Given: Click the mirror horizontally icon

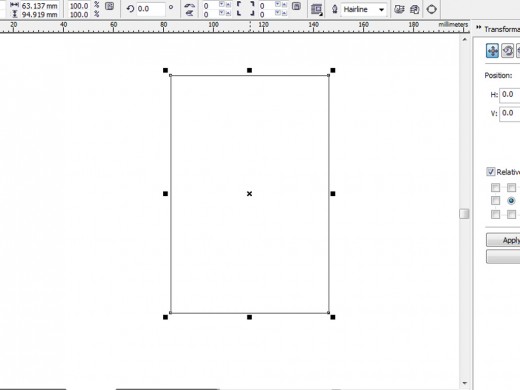Looking at the screenshot, I should click(189, 5).
